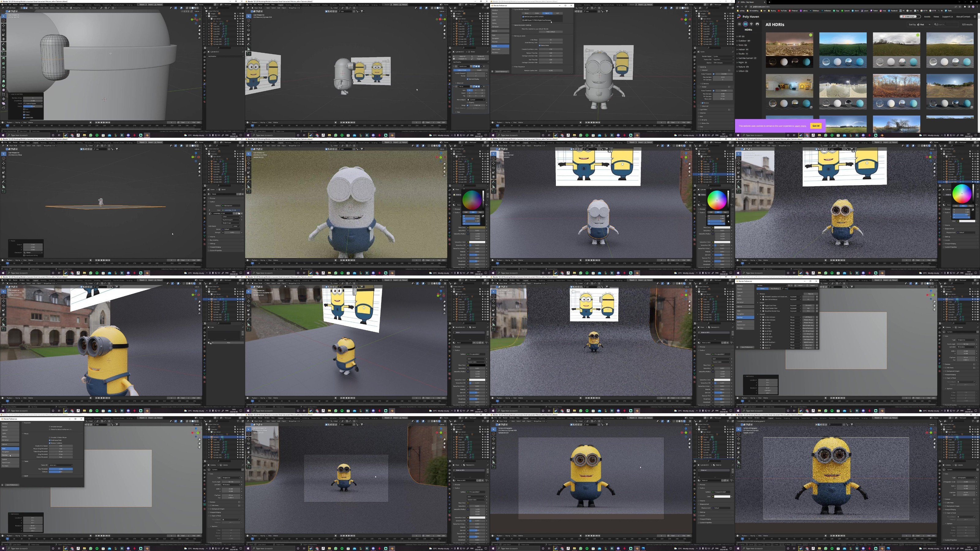Activate the Spin tool in Edit Mode toolbar
980x551 pixels.
[3, 86]
